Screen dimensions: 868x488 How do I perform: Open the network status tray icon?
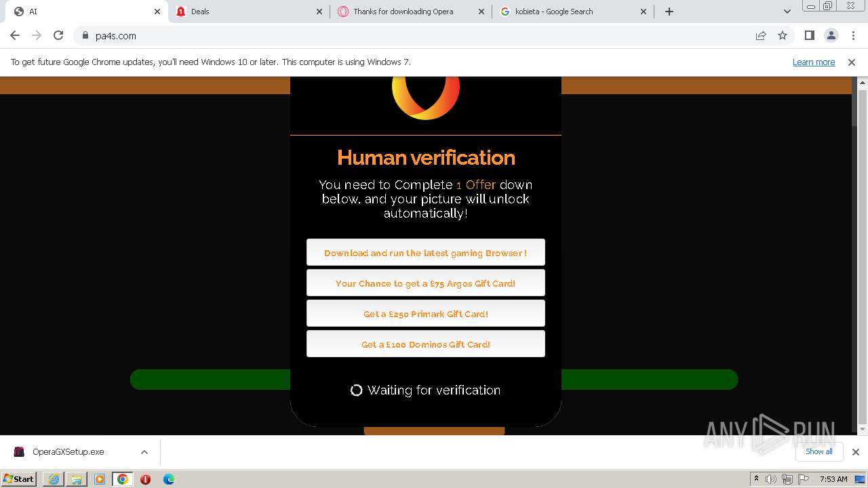coord(787,479)
